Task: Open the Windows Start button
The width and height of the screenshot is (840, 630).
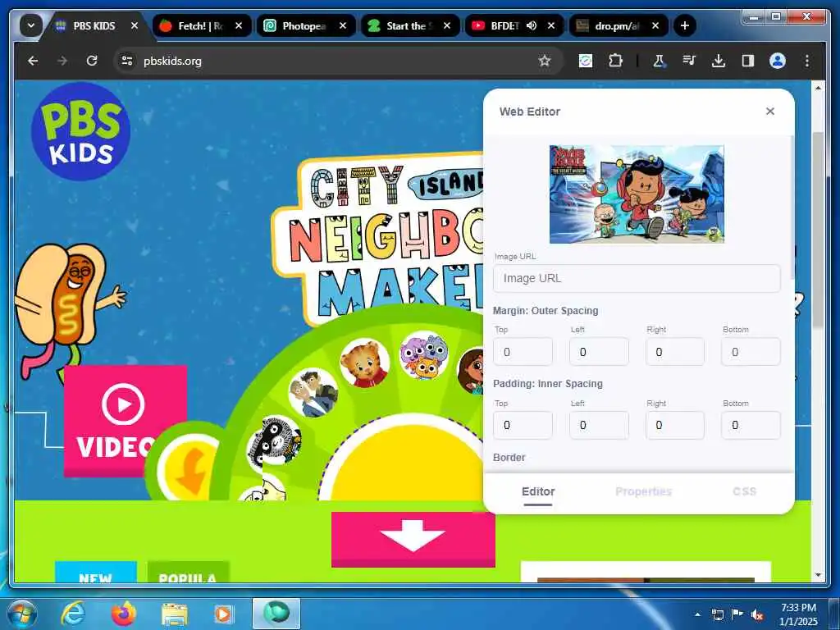Action: click(x=21, y=614)
